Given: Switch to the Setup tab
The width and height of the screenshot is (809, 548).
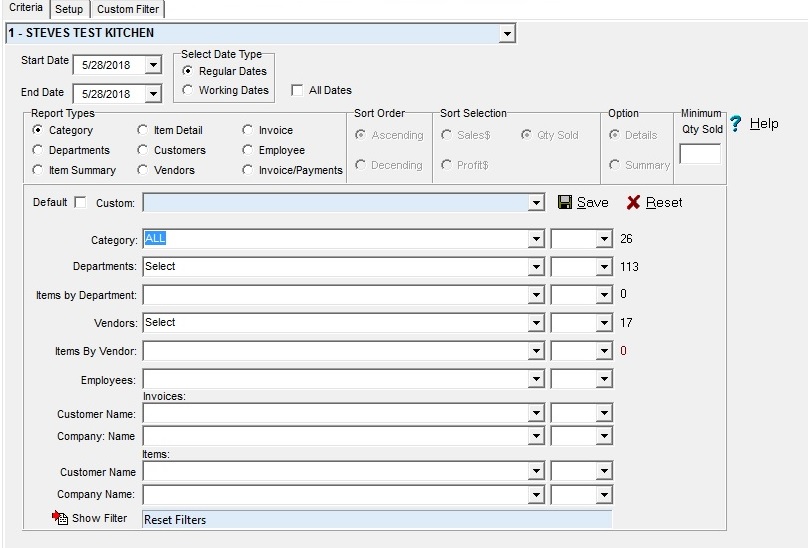Looking at the screenshot, I should (69, 9).
